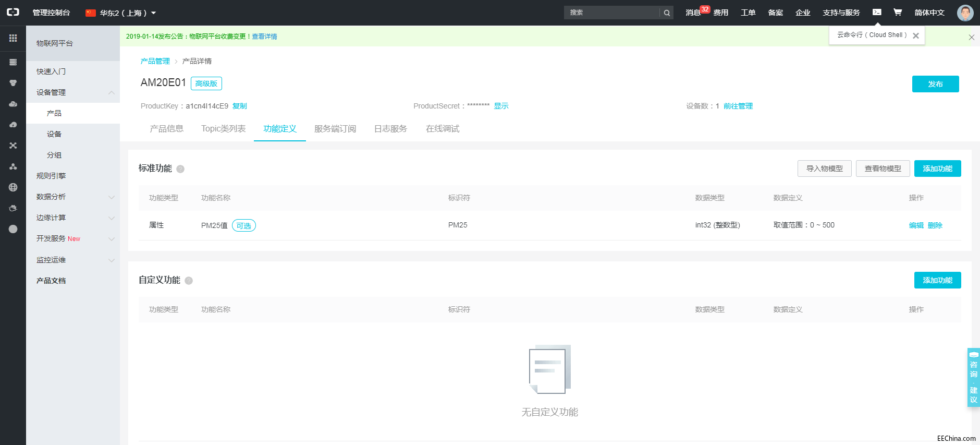This screenshot has height=445, width=980.
Task: Expand the 开发服务 menu section
Action: [x=111, y=238]
